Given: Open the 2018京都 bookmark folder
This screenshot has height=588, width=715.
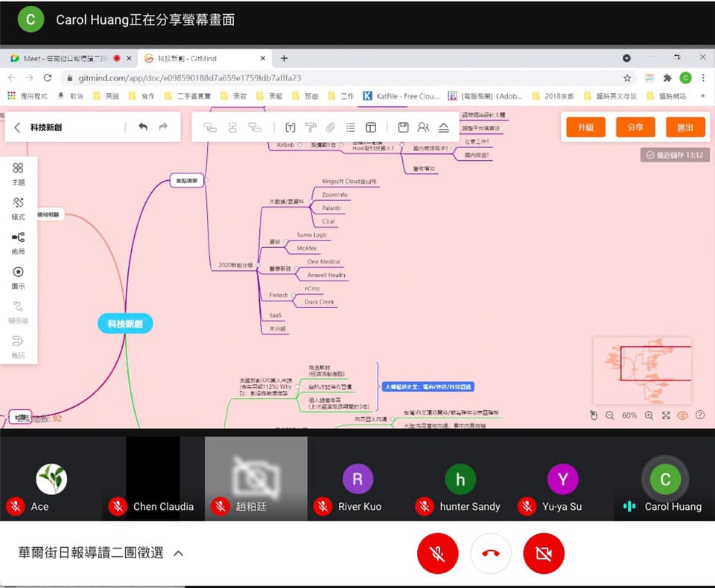Looking at the screenshot, I should point(553,96).
